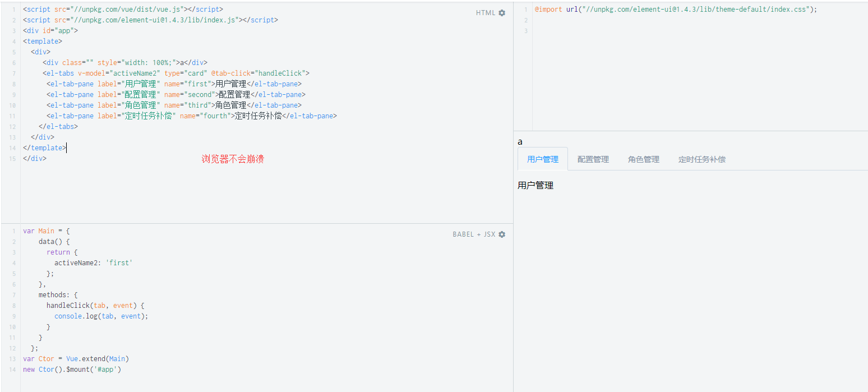Click the vue.js script src line
The height and width of the screenshot is (392, 868).
tap(123, 10)
